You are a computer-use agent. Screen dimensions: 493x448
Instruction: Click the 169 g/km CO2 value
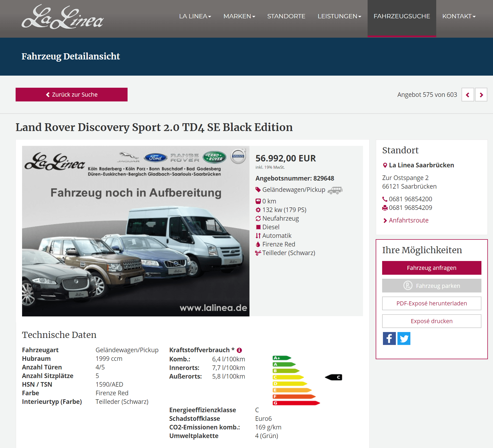click(x=268, y=427)
